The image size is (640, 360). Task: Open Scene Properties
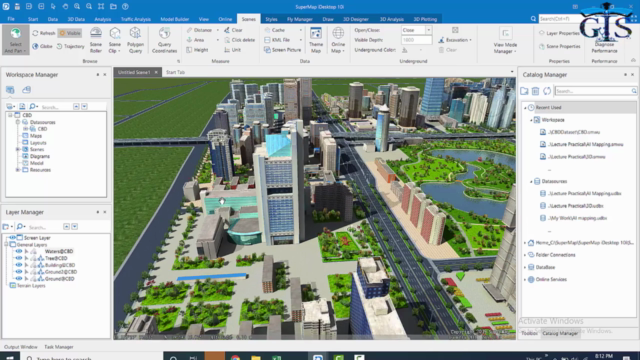click(x=560, y=47)
